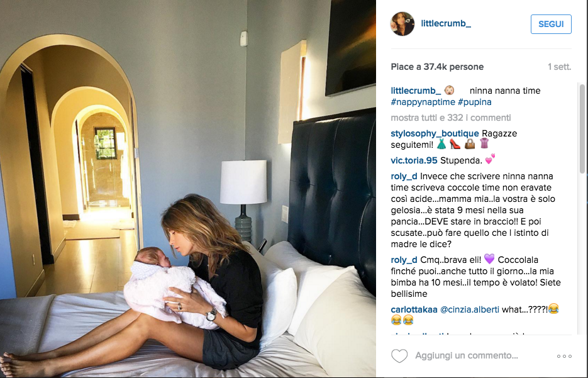Click the 'Aggiungi un commento' field

pyautogui.click(x=466, y=355)
